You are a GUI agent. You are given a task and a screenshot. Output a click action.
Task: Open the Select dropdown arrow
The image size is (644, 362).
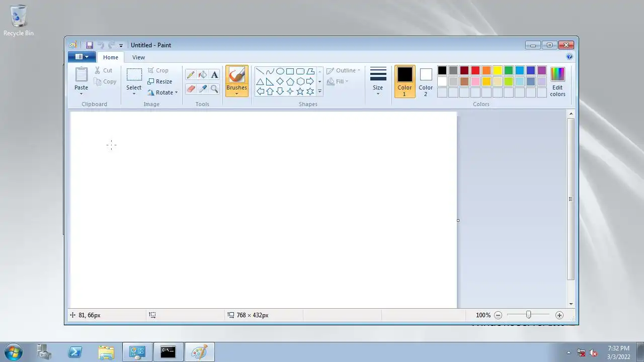point(134,94)
